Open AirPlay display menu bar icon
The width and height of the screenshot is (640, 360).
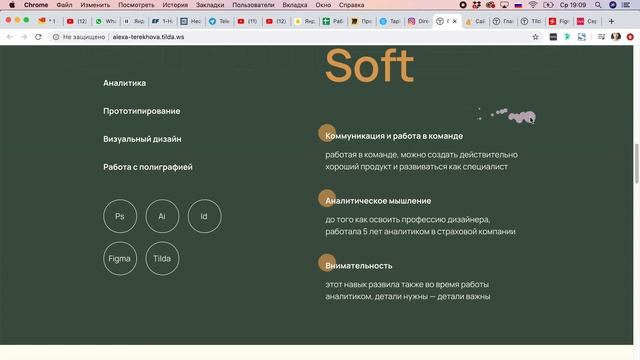click(504, 5)
